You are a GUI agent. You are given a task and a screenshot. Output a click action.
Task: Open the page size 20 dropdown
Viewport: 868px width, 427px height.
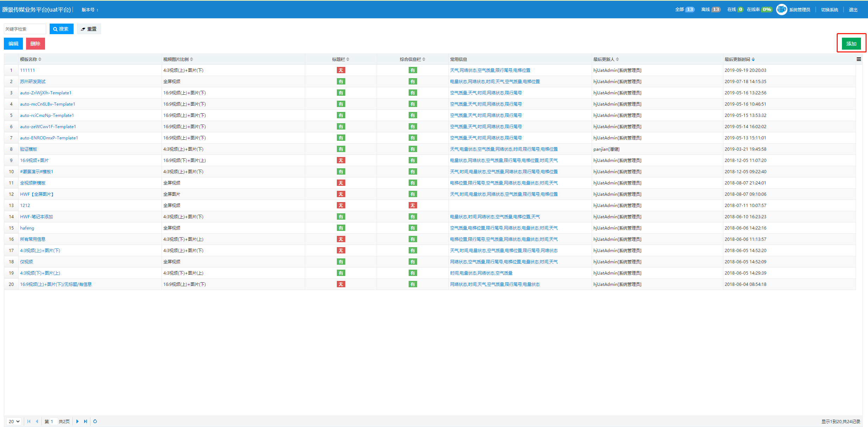coord(14,421)
